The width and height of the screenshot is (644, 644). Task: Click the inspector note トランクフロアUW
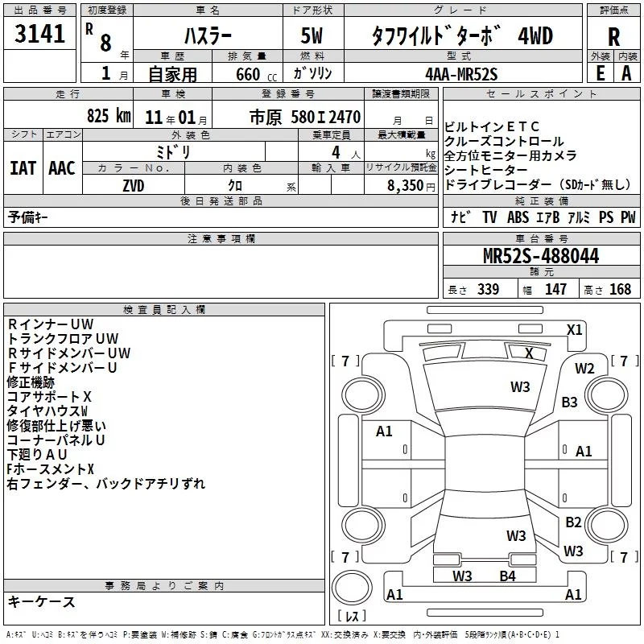pyautogui.click(x=63, y=338)
